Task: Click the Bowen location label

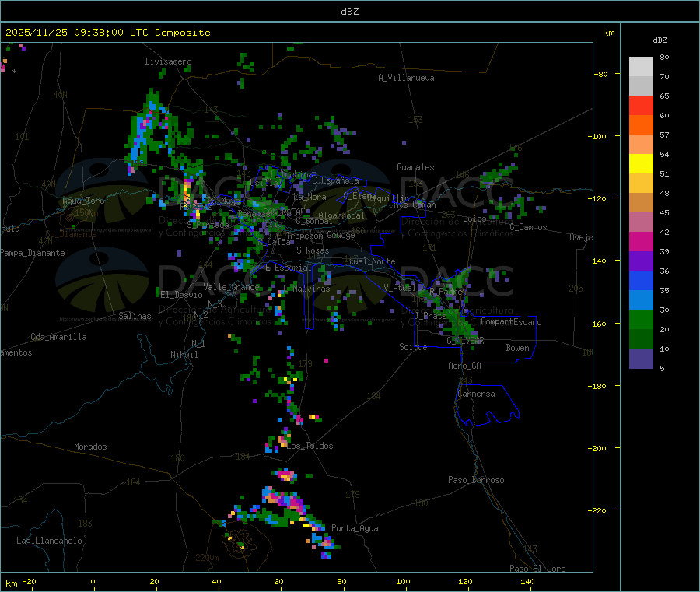Action: click(x=518, y=348)
